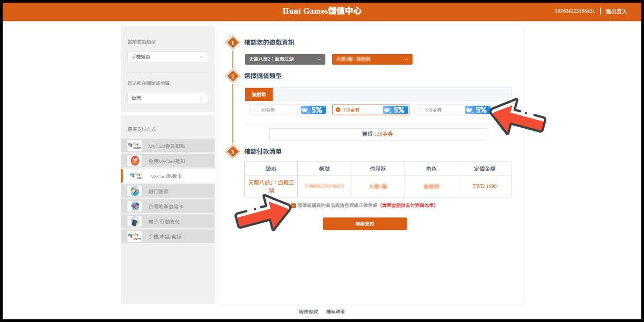Image resolution: width=644 pixels, height=322 pixels.
Task: Open the 手機遊戲 game type dropdown
Action: [167, 57]
